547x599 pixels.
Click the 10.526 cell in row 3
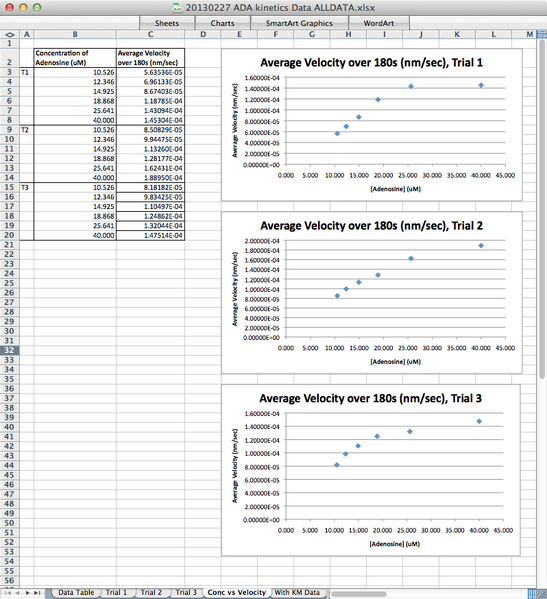[x=75, y=72]
